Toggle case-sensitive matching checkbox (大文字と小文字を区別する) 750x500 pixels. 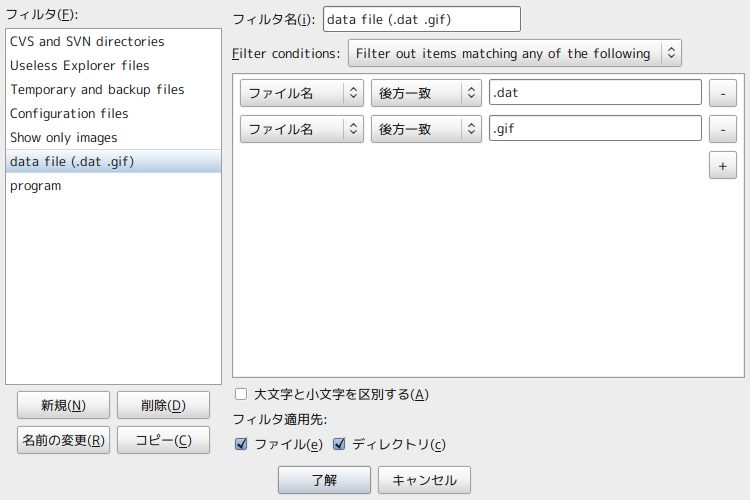point(241,394)
